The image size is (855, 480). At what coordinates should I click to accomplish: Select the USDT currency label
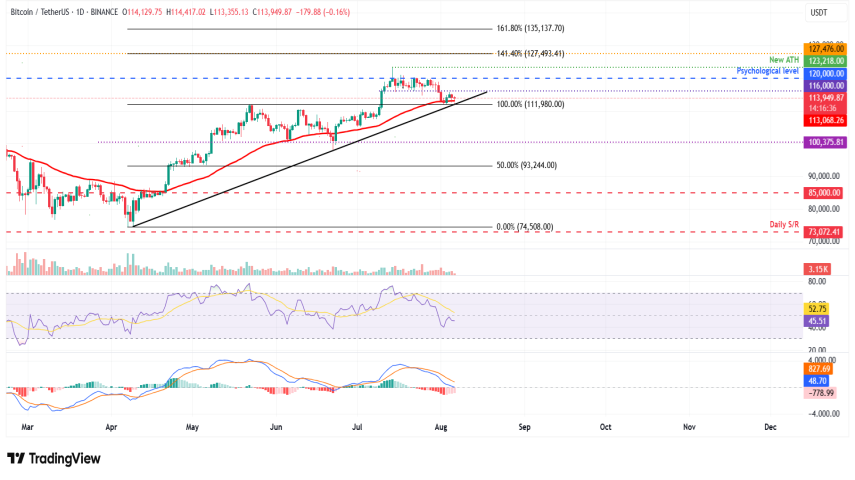click(x=820, y=12)
